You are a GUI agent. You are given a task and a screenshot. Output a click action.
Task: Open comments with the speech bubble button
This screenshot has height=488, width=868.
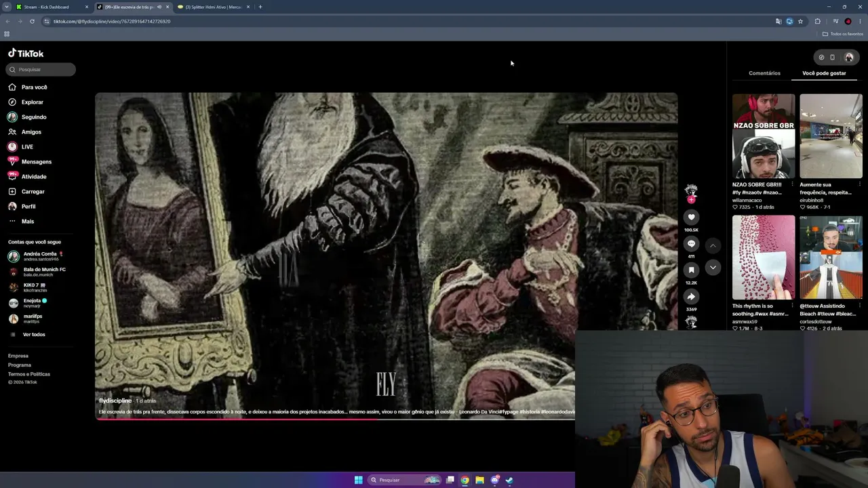691,243
